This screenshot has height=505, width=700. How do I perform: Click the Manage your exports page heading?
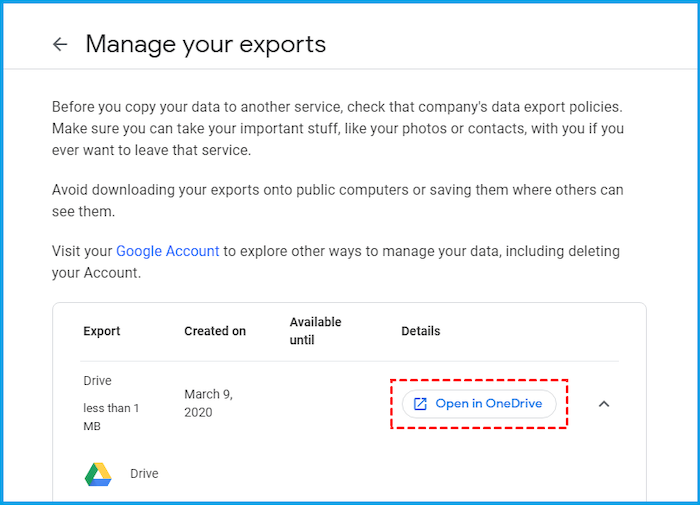pyautogui.click(x=205, y=44)
